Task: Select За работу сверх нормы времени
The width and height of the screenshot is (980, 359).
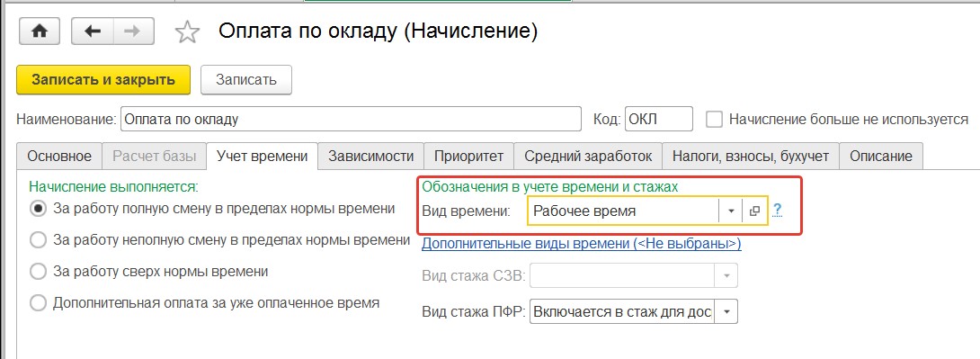Action: [38, 272]
